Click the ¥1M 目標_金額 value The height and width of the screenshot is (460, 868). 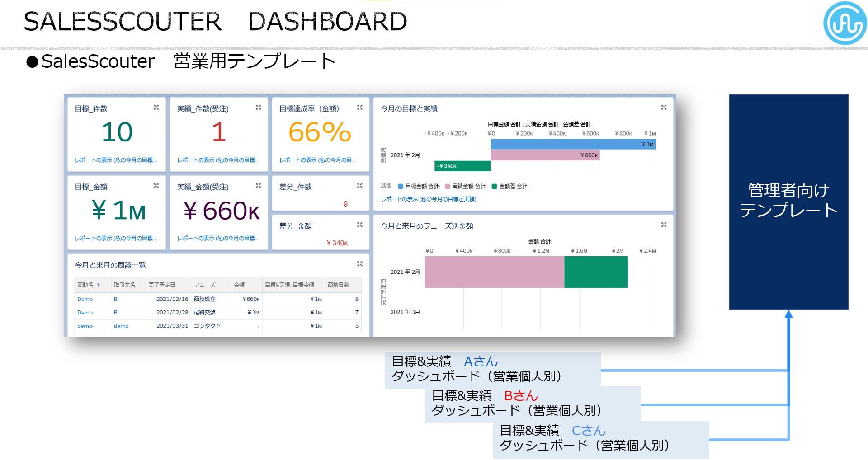tap(118, 211)
